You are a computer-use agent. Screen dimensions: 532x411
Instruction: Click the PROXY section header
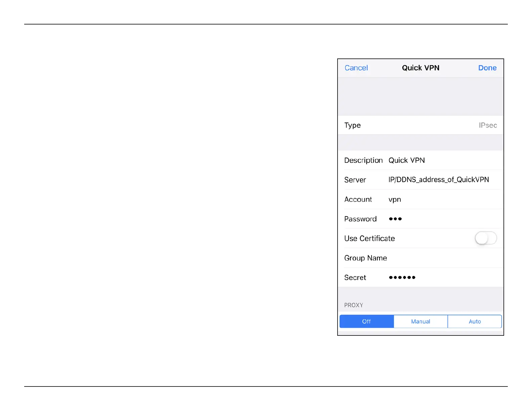coord(353,305)
